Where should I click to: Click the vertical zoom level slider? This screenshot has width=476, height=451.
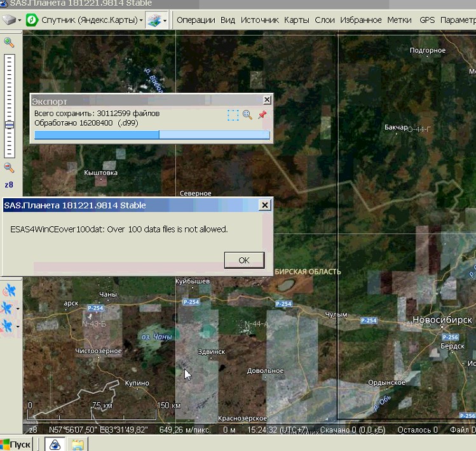10,105
